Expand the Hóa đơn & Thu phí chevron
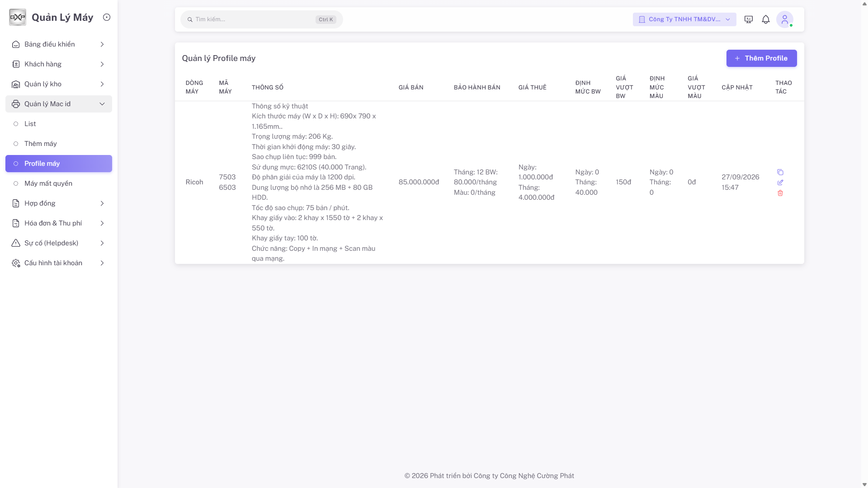Image resolution: width=868 pixels, height=488 pixels. coord(102,223)
